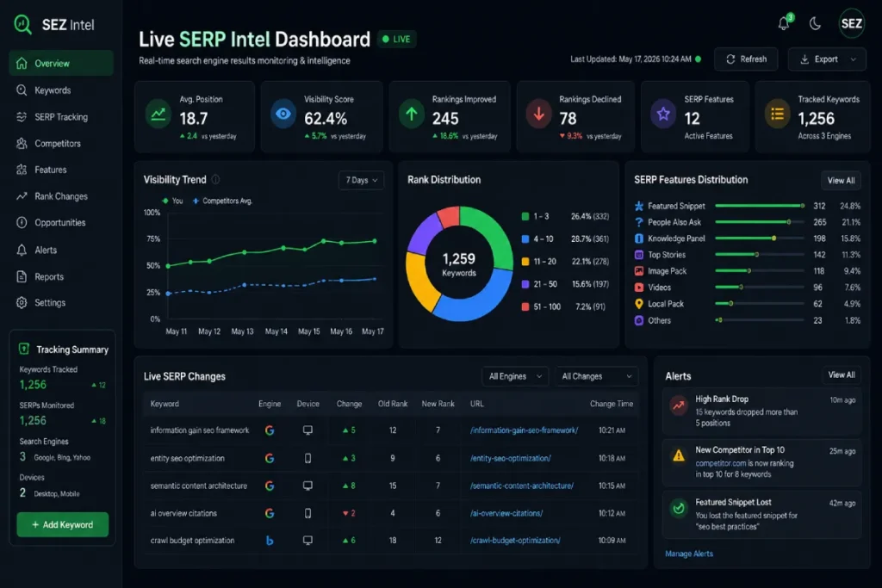Open the /ai-overview-citations/ URL link
The image size is (882, 588).
pyautogui.click(x=506, y=513)
